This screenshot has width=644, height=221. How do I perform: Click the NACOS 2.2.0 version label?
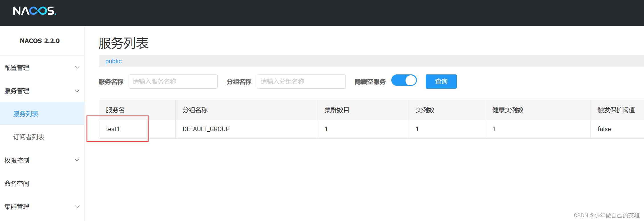tap(40, 41)
